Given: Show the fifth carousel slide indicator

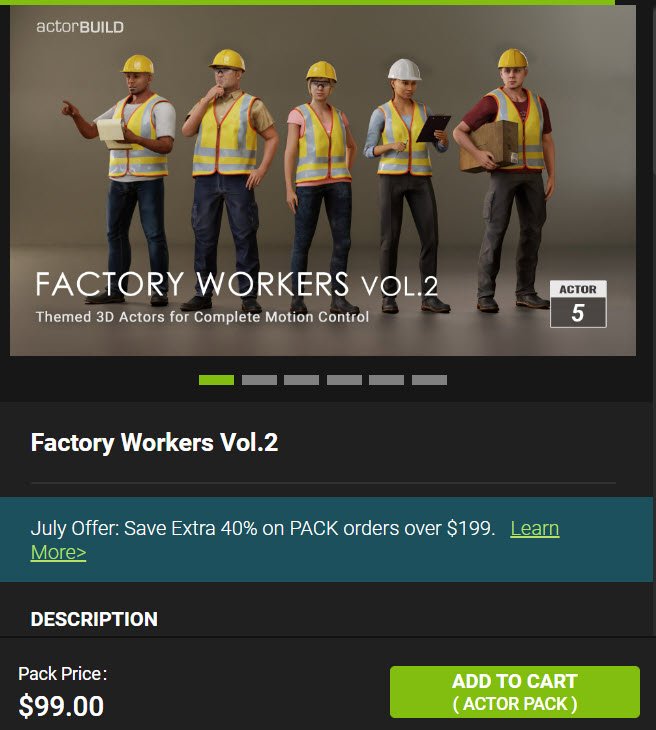Looking at the screenshot, I should (x=386, y=380).
